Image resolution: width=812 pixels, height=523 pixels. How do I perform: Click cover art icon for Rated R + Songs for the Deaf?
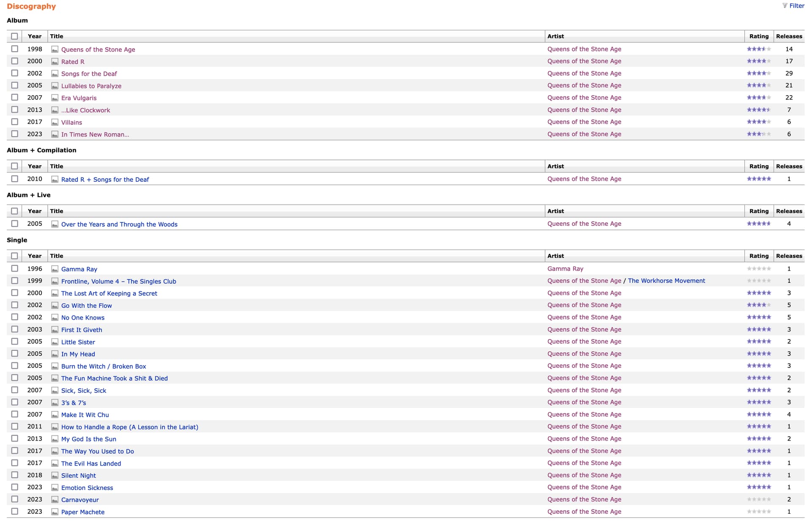55,180
